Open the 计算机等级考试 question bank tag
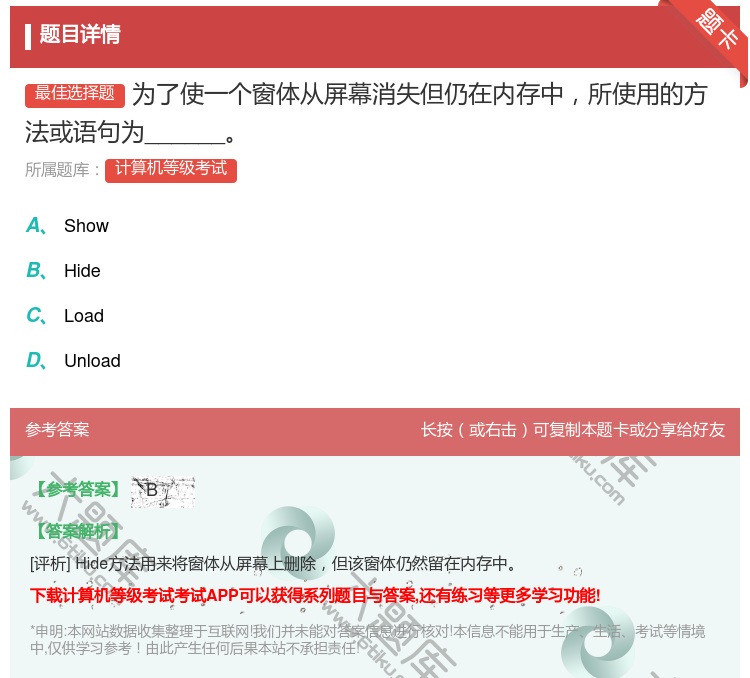The image size is (750, 678). (171, 170)
